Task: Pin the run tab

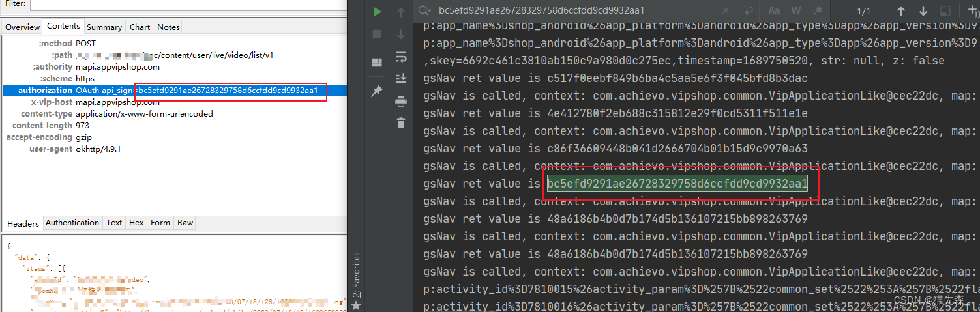Action: [x=377, y=92]
